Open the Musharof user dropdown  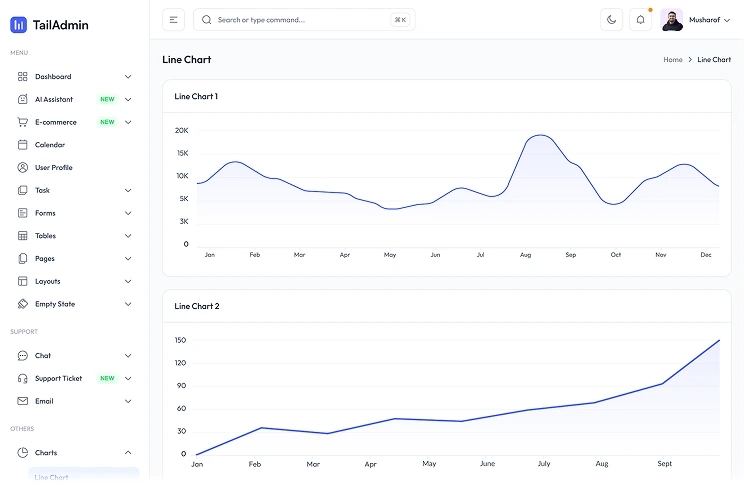[696, 20]
